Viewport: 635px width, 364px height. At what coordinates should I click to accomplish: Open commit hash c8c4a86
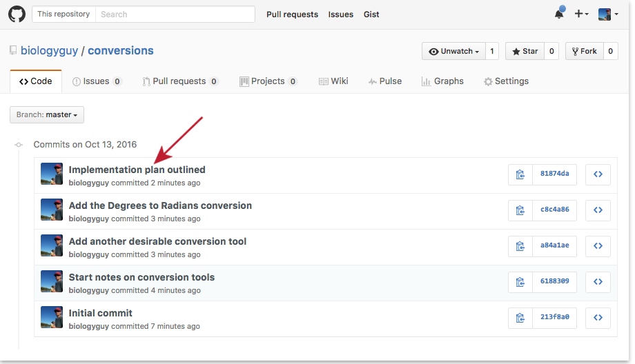click(554, 210)
